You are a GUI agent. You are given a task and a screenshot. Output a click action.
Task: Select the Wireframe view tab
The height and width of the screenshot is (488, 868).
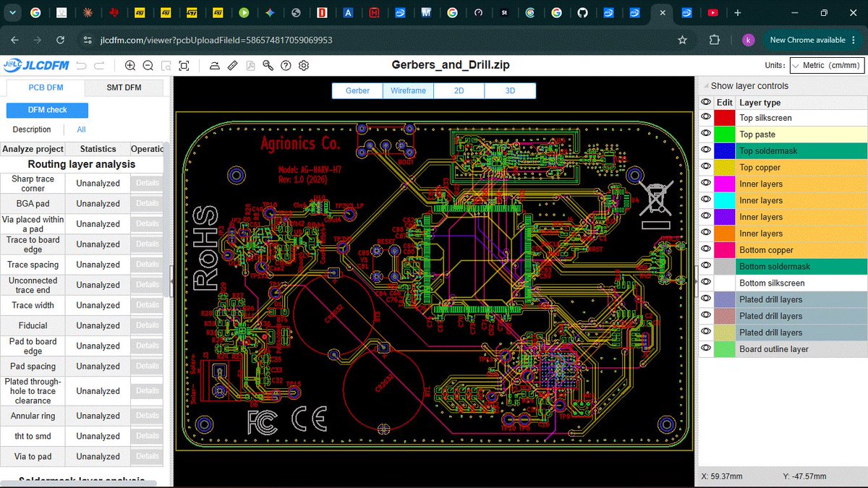click(x=408, y=91)
